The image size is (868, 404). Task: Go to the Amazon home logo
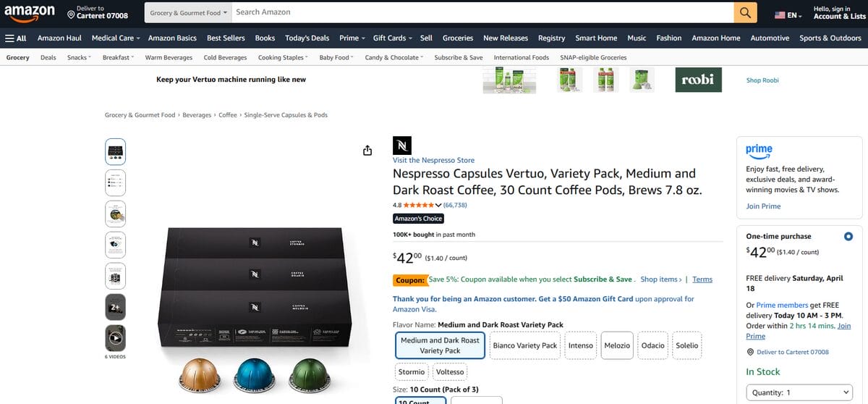coord(30,12)
